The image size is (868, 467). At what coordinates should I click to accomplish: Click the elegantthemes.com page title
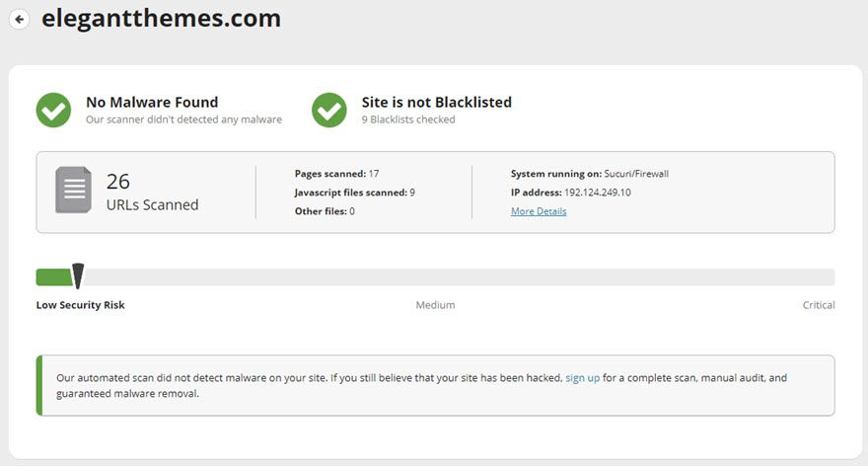point(161,19)
